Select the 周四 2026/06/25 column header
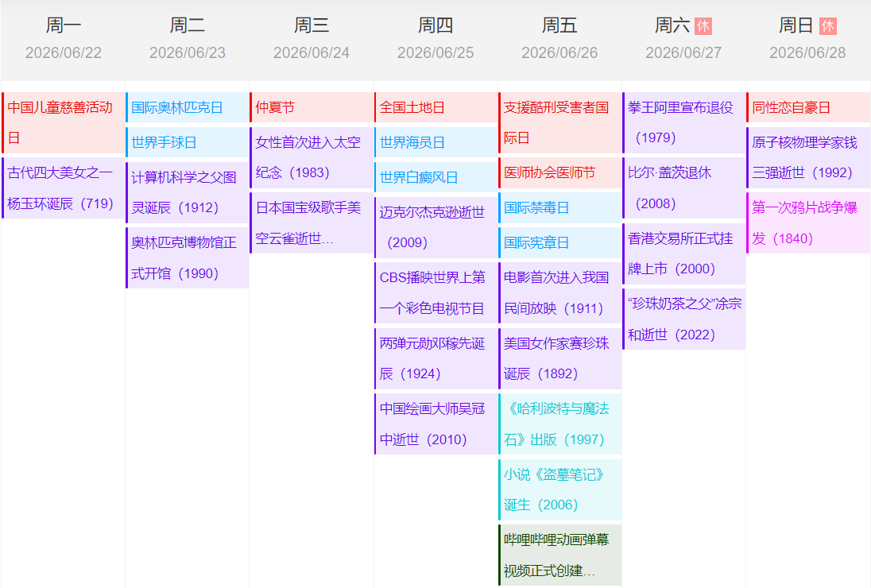This screenshot has height=588, width=871. click(x=435, y=39)
